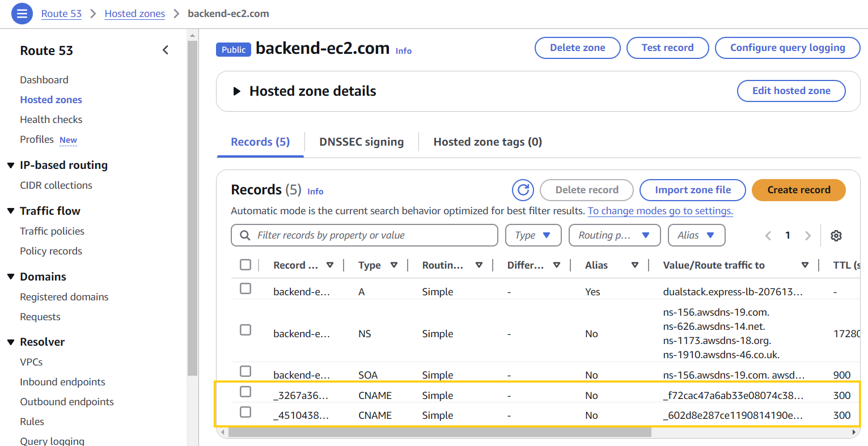Sort by Routing policy column arrow
The width and height of the screenshot is (868, 446).
(479, 265)
